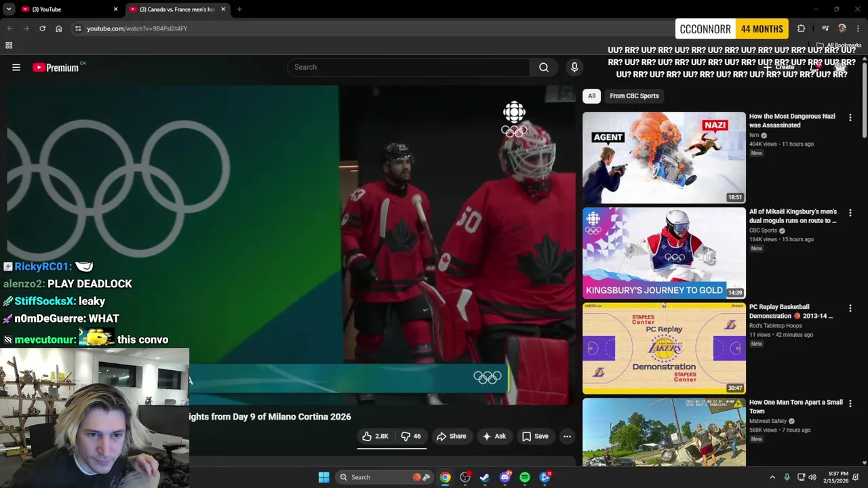The image size is (868, 488).
Task: Open 'PC Replay Basketball Demonstration' title
Action: [791, 311]
